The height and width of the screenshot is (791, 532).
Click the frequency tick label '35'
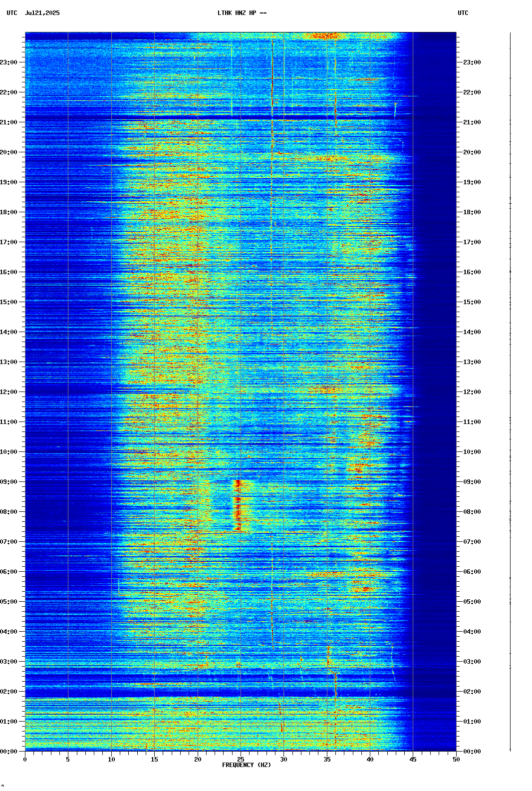(327, 760)
